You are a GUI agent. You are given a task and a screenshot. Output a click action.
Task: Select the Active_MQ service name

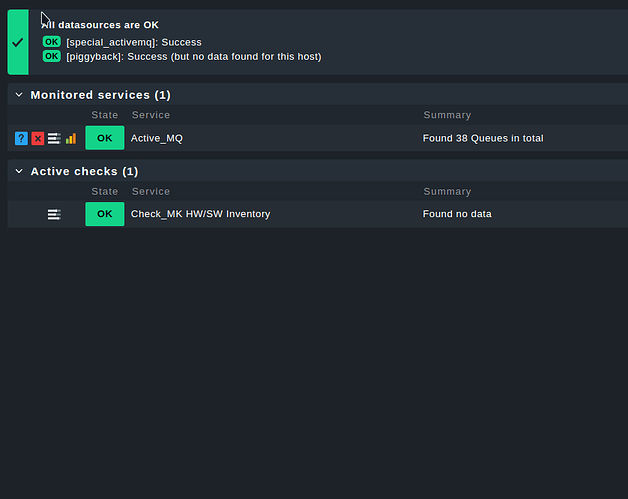pyautogui.click(x=157, y=138)
